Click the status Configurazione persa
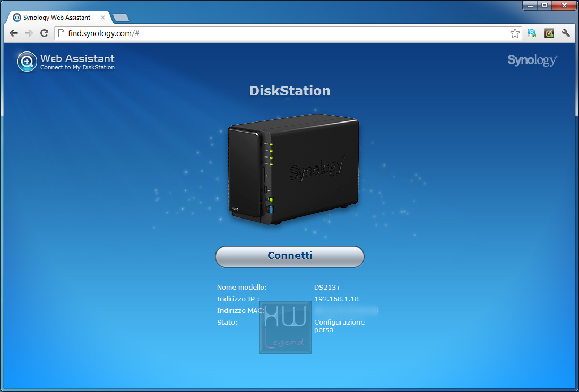Image resolution: width=579 pixels, height=392 pixels. pyautogui.click(x=339, y=326)
